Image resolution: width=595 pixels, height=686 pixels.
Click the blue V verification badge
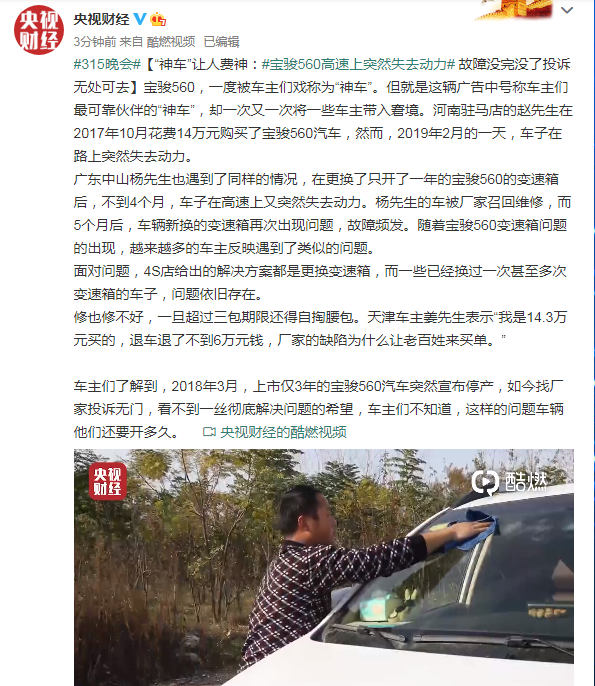[140, 19]
